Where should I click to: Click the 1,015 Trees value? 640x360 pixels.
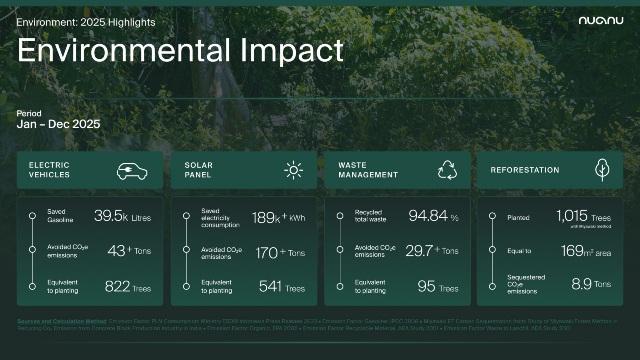coord(584,216)
